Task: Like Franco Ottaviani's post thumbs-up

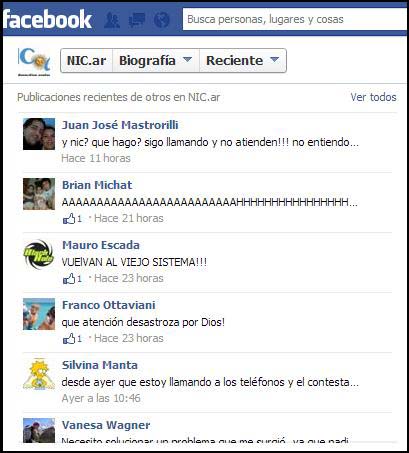Action: [69, 339]
